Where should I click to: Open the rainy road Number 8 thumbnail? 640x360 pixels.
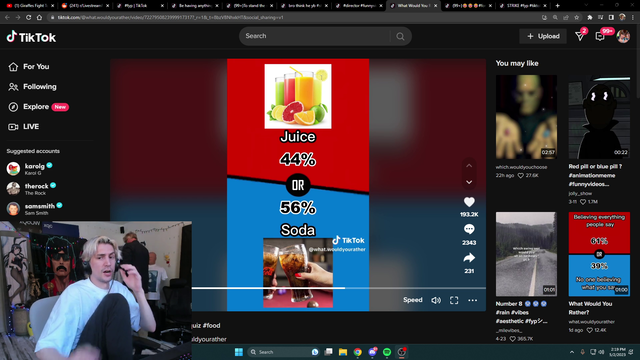click(526, 254)
